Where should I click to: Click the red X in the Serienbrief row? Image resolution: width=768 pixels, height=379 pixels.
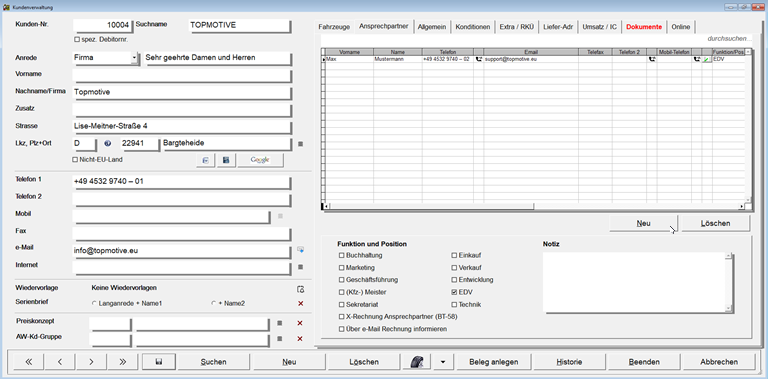coord(300,304)
